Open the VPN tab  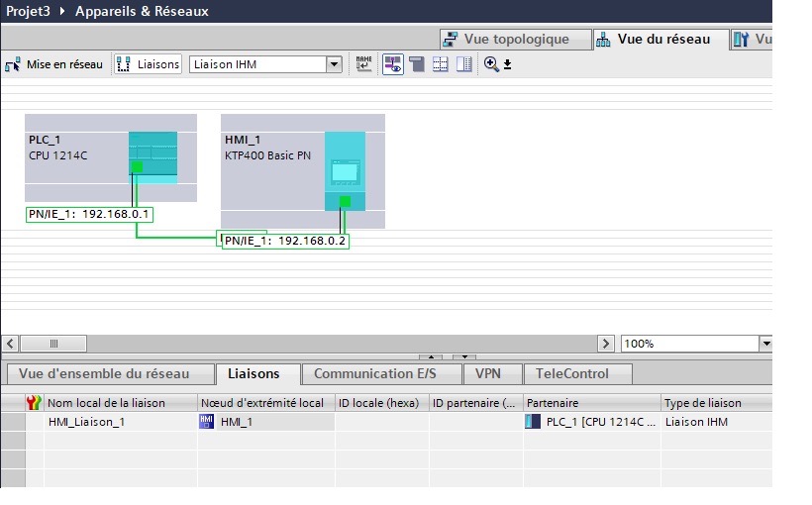click(x=488, y=374)
